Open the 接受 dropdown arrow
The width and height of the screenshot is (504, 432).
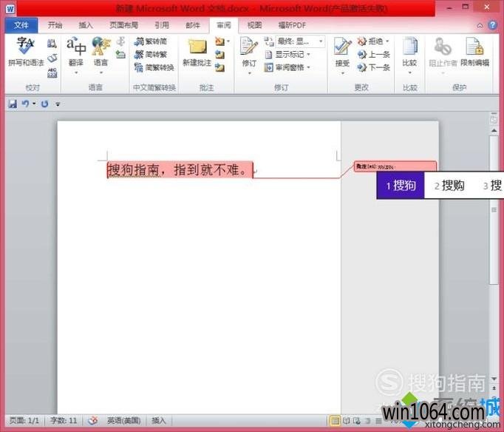(343, 73)
